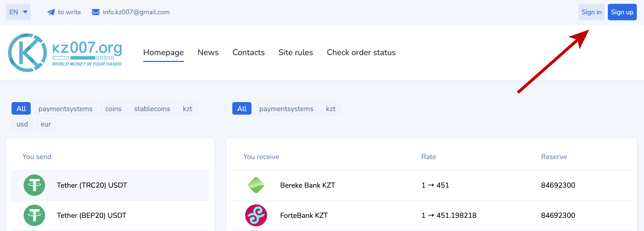Click the kz007.org site logo
Image resolution: width=644 pixels, height=231 pixels.
click(65, 53)
